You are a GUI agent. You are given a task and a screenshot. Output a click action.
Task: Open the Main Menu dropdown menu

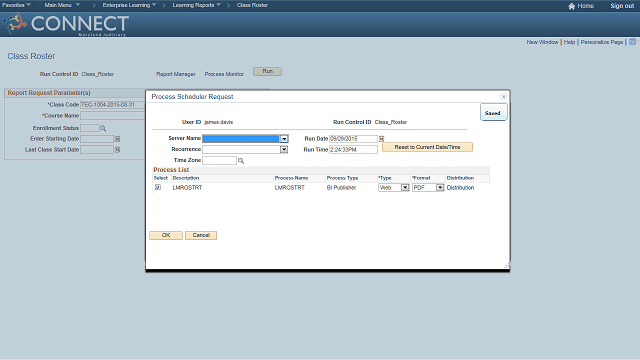(62, 5)
